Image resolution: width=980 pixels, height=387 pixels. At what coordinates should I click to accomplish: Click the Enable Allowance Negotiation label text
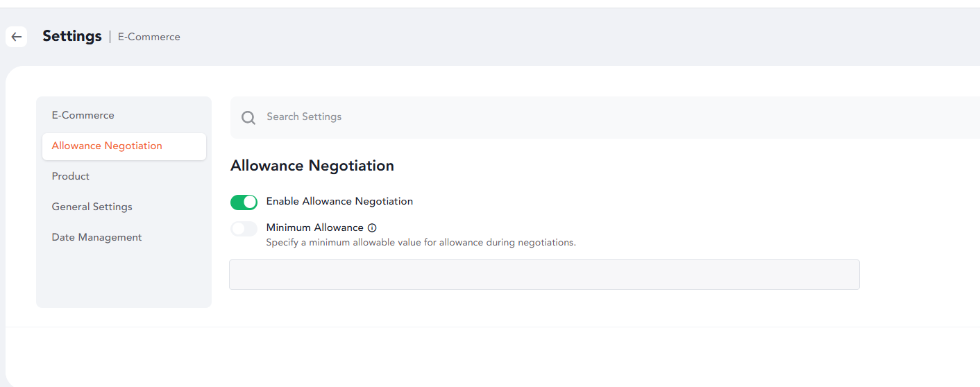tap(339, 201)
